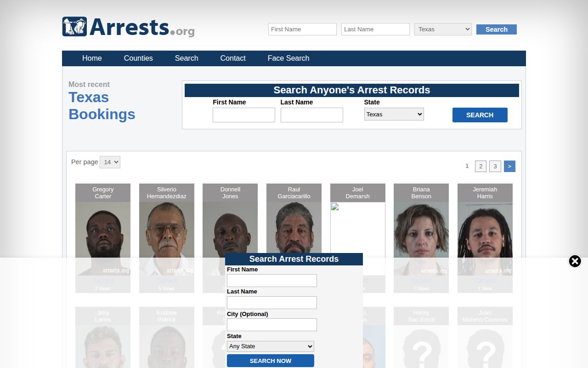Click the header Last Name field
The image size is (588, 368).
375,29
